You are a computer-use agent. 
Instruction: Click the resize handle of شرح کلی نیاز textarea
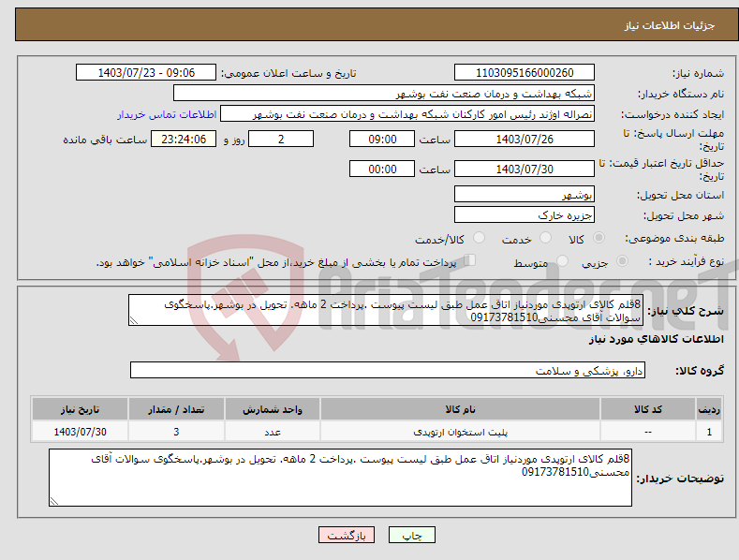pyautogui.click(x=134, y=320)
